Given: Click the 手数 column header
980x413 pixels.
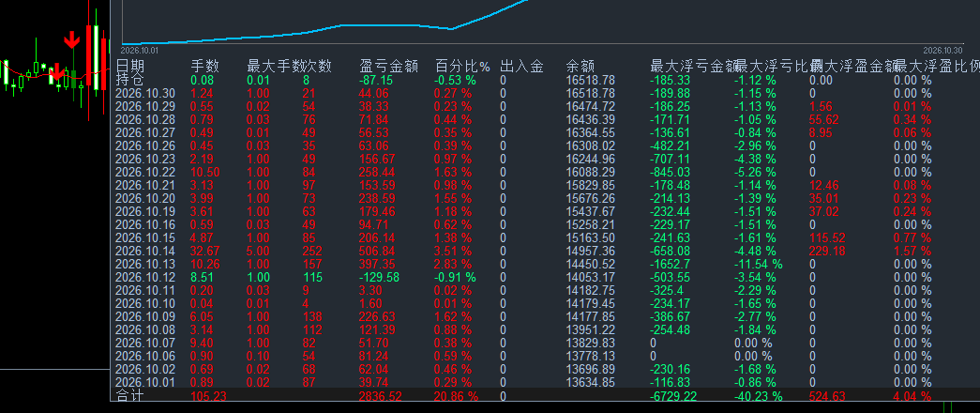Looking at the screenshot, I should tap(205, 67).
